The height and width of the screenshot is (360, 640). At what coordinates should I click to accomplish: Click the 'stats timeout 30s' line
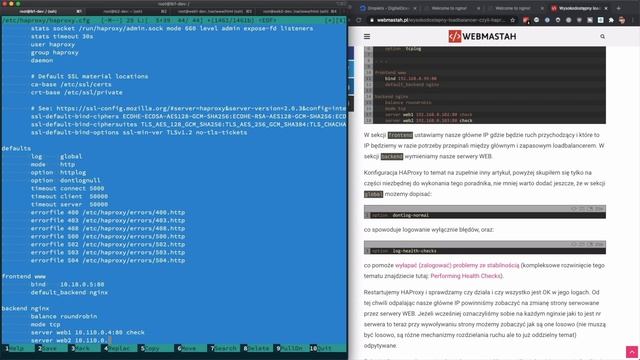[62, 36]
